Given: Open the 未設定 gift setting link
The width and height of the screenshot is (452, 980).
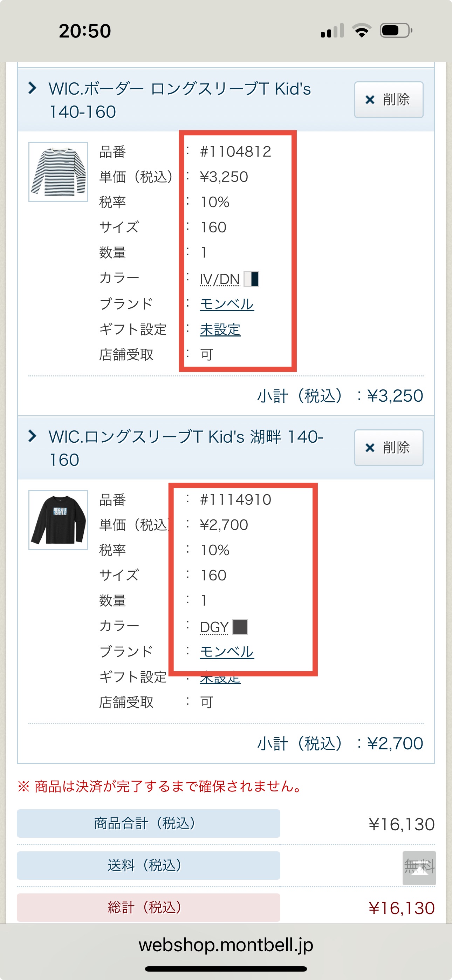Looking at the screenshot, I should 220,330.
